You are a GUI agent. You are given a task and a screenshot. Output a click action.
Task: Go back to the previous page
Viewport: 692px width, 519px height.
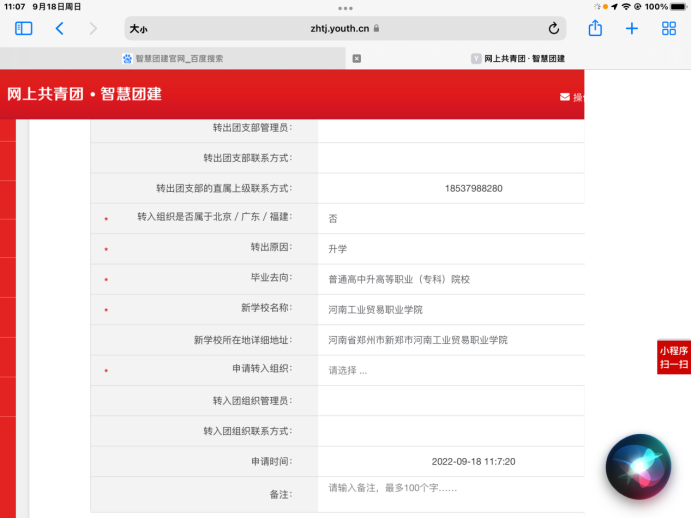[x=59, y=29]
